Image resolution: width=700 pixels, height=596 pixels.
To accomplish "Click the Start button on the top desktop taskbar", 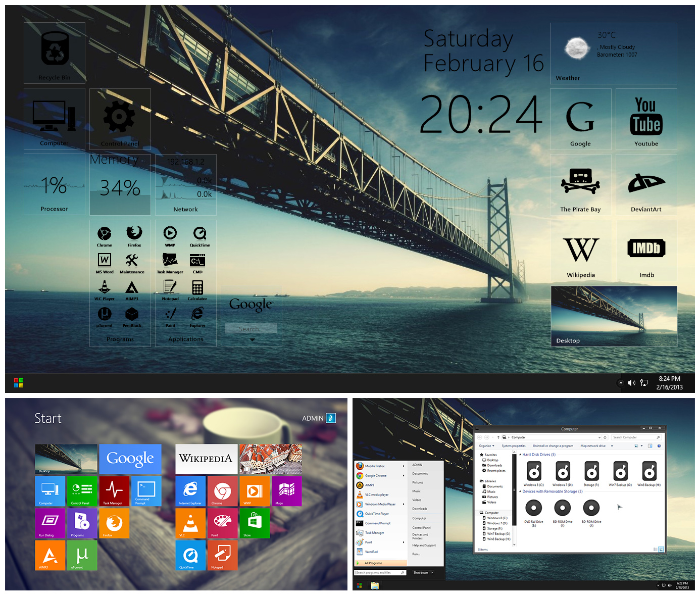I will coord(19,383).
